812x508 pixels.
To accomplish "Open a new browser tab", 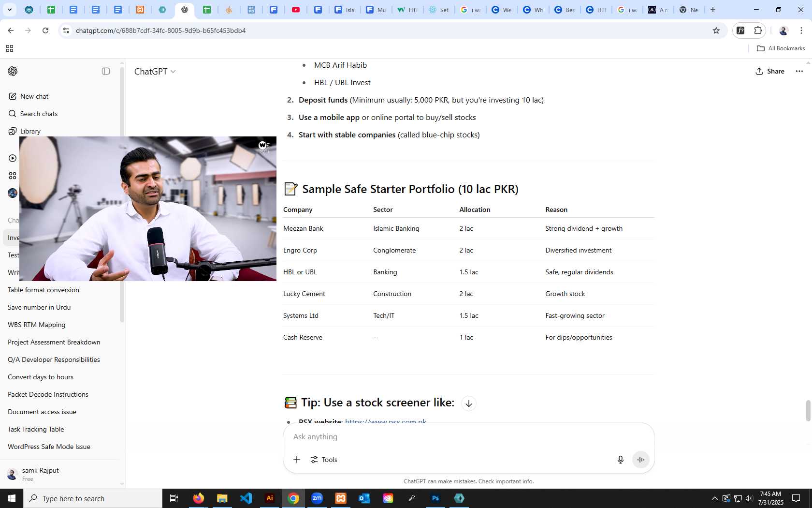I will tap(713, 10).
